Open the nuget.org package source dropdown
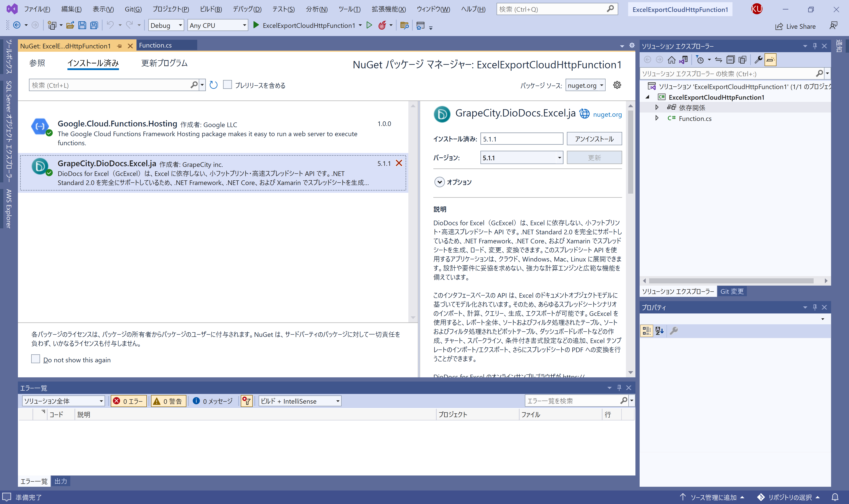The image size is (849, 504). [x=585, y=85]
